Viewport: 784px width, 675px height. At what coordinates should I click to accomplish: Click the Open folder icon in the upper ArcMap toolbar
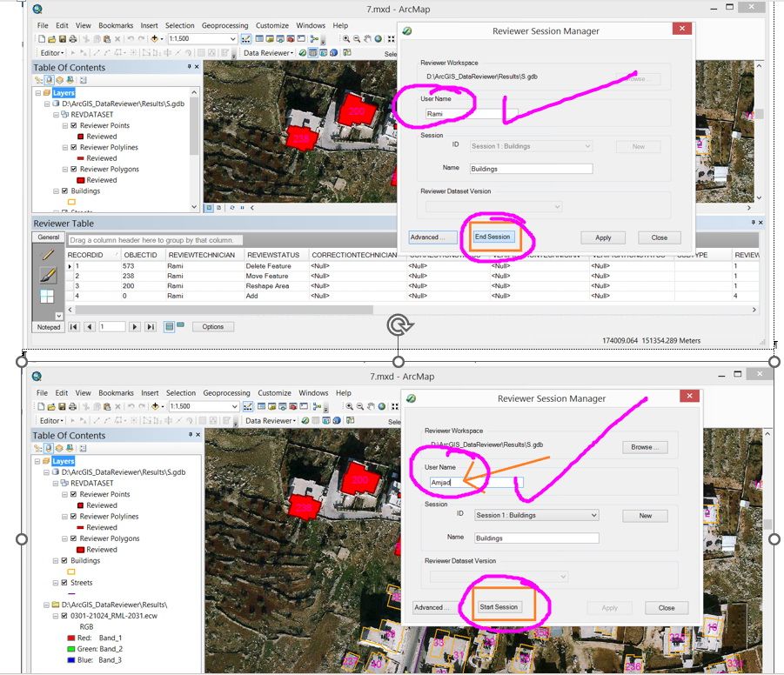point(52,39)
